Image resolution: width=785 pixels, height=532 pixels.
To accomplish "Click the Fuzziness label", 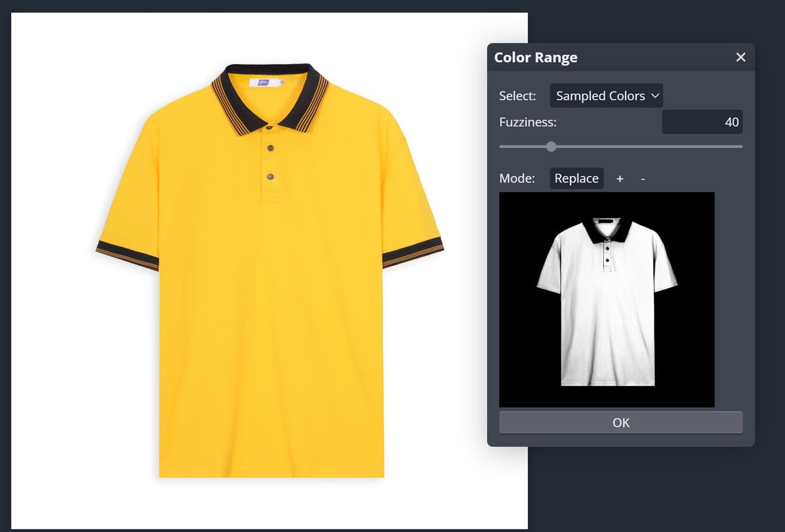I will coord(528,122).
